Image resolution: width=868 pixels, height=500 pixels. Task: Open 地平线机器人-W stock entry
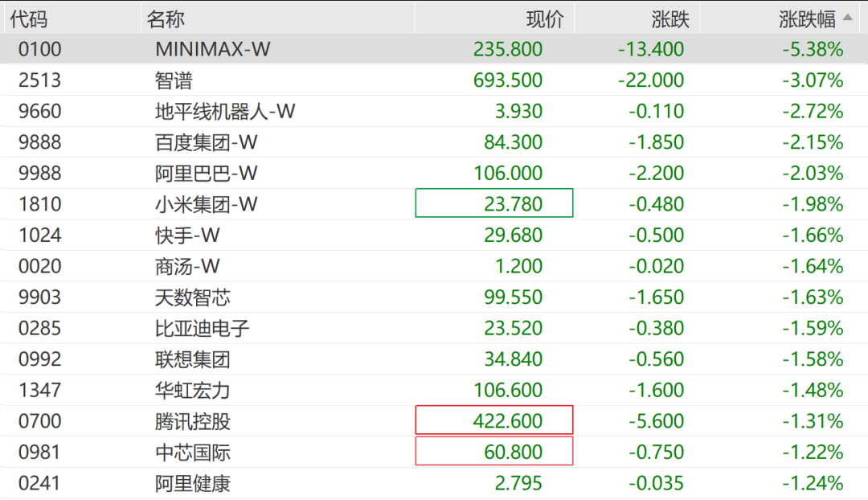tap(225, 112)
